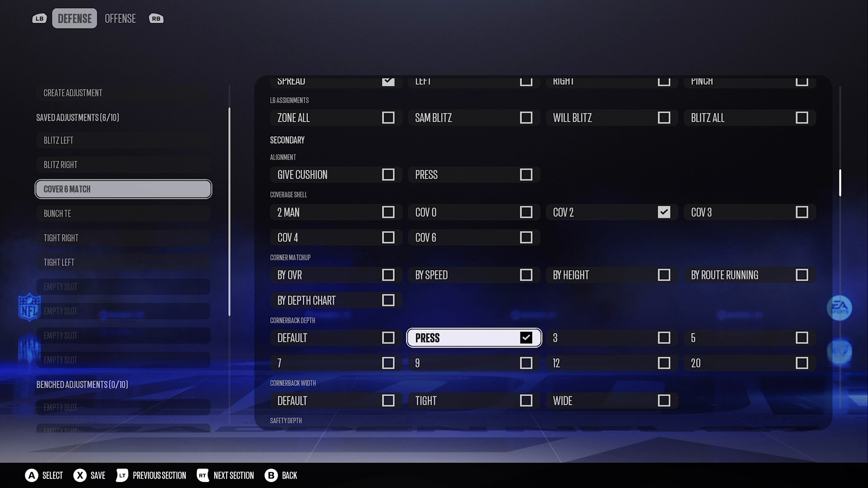868x488 pixels.
Task: Choose Default cornerback width
Action: click(x=336, y=401)
